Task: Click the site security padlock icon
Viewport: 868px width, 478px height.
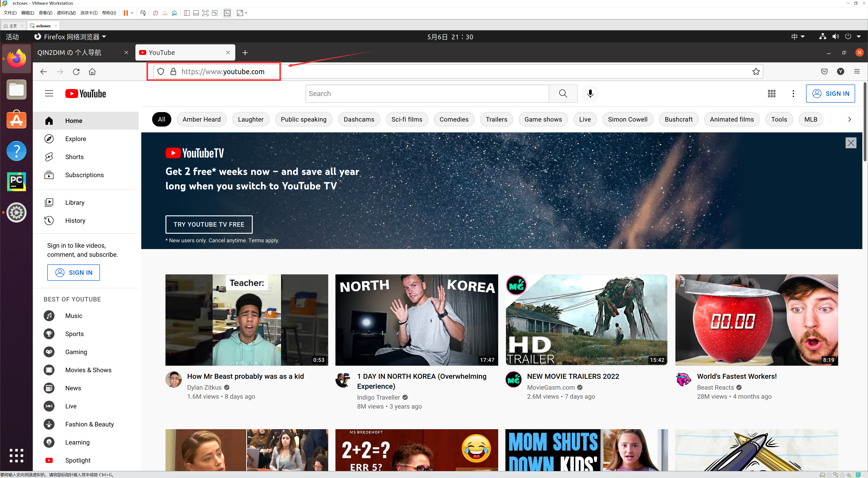Action: click(x=173, y=71)
